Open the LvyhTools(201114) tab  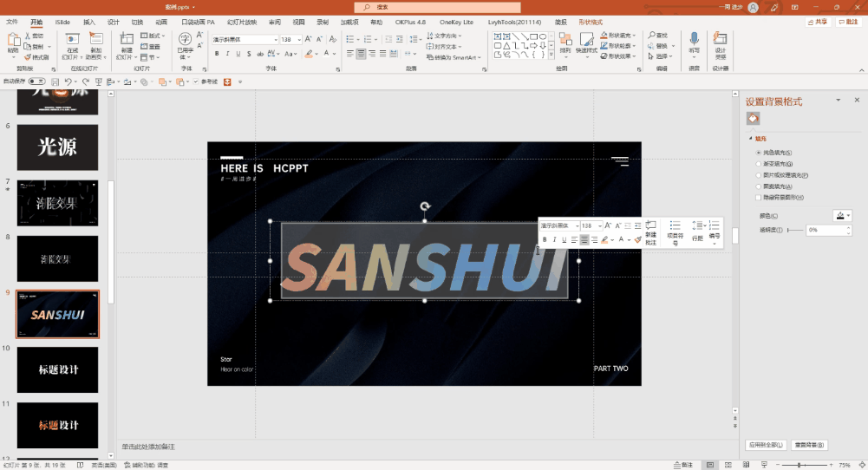515,23
